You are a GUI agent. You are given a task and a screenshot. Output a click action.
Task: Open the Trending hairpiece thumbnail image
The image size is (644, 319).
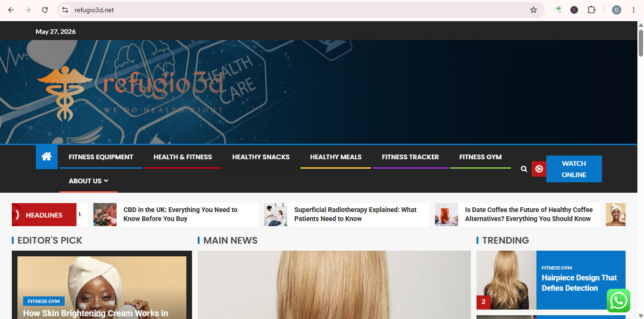click(x=506, y=280)
